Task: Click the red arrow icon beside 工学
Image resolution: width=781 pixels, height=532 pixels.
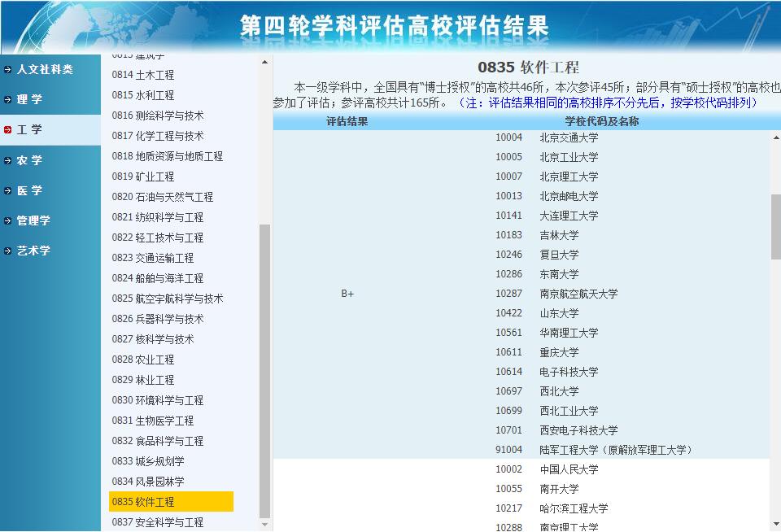Action: [7, 129]
